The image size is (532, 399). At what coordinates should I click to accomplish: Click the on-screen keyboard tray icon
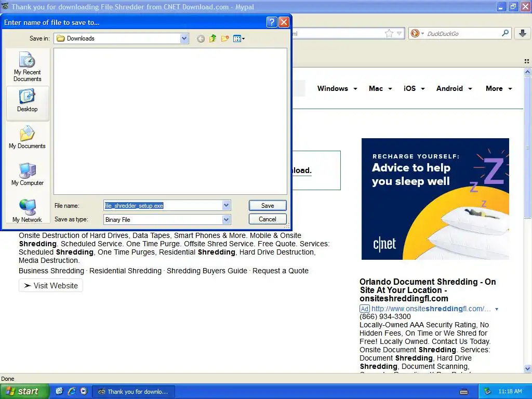(464, 392)
